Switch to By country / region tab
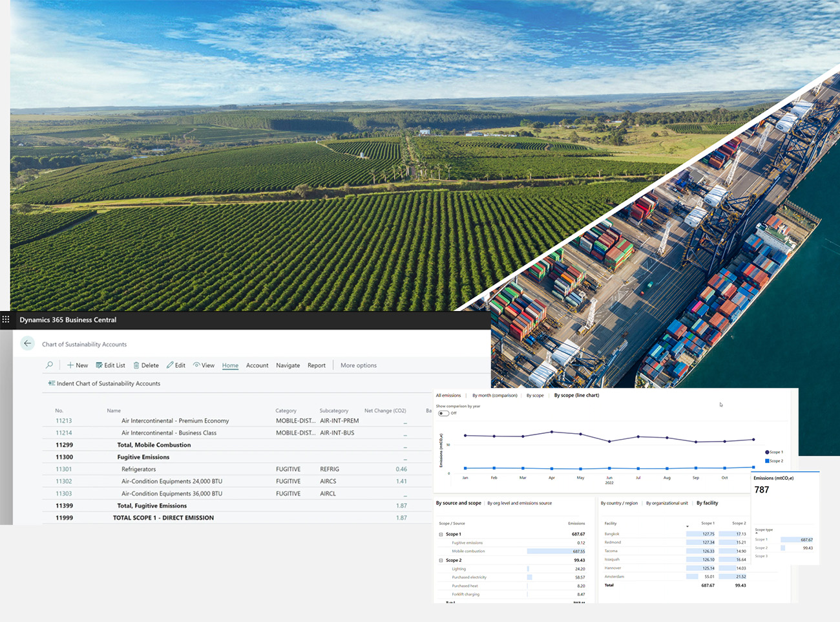Viewport: 840px width, 622px height. pos(619,503)
